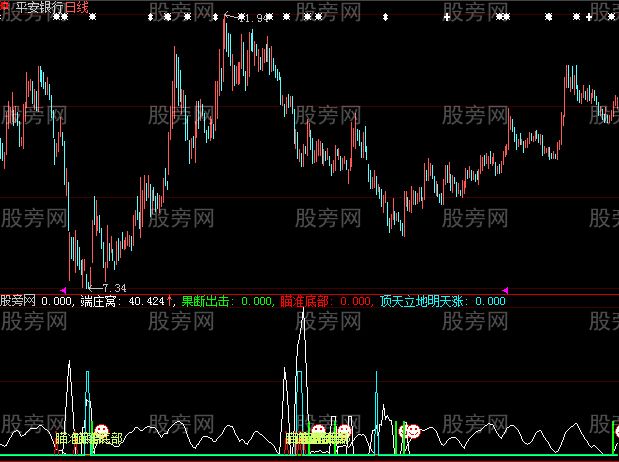Click the red icon before 平安银行
Viewport: 619px width, 462px height.
coord(5,7)
